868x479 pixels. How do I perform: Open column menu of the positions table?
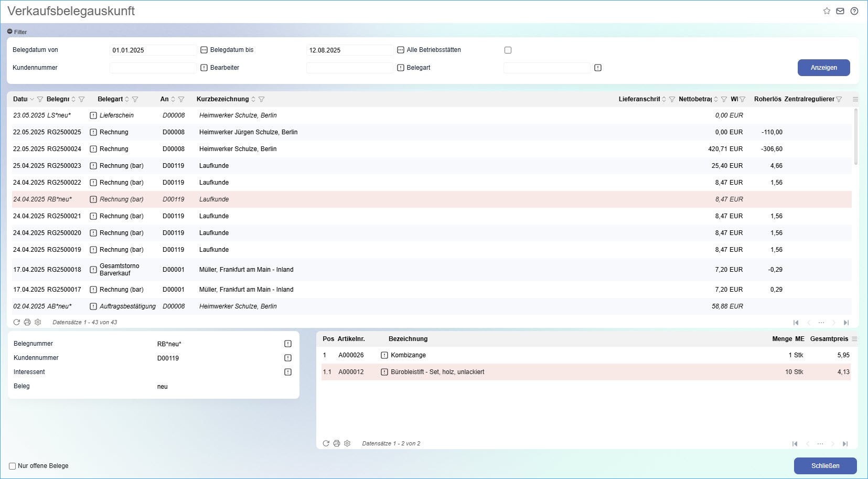coord(854,339)
